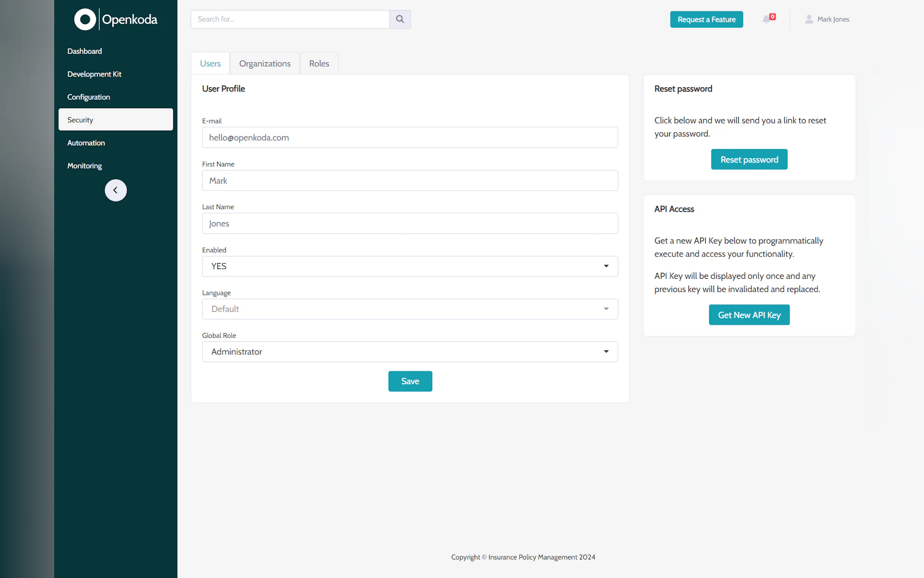Open the Monitoring sidebar item
This screenshot has width=924, height=578.
84,166
